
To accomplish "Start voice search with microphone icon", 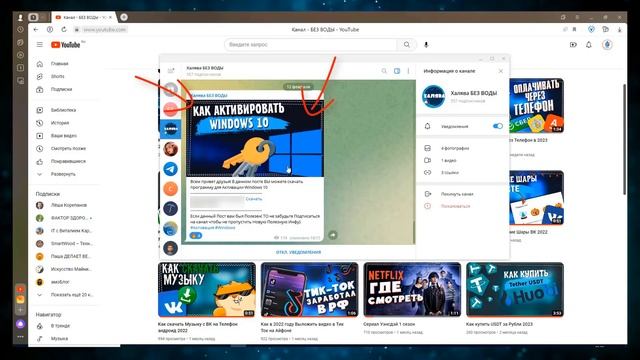I will (x=426, y=44).
